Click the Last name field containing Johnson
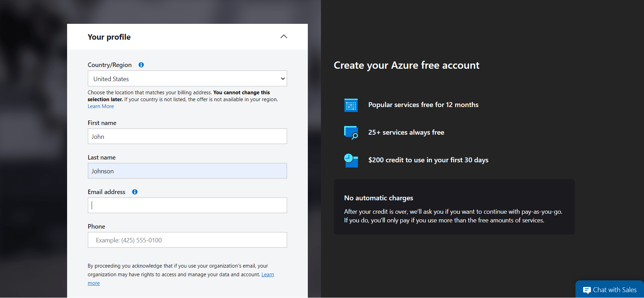Screen dimensions: 644x298 pos(187,171)
